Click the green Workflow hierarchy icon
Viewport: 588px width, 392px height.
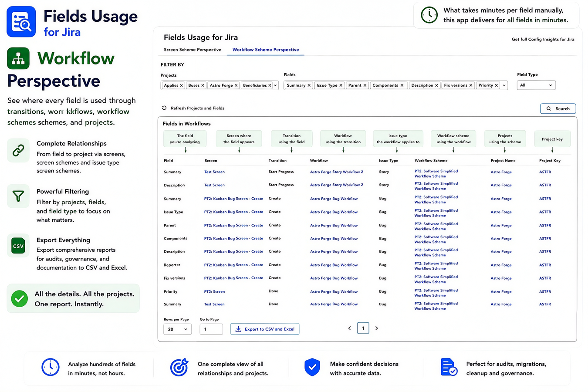(x=18, y=58)
